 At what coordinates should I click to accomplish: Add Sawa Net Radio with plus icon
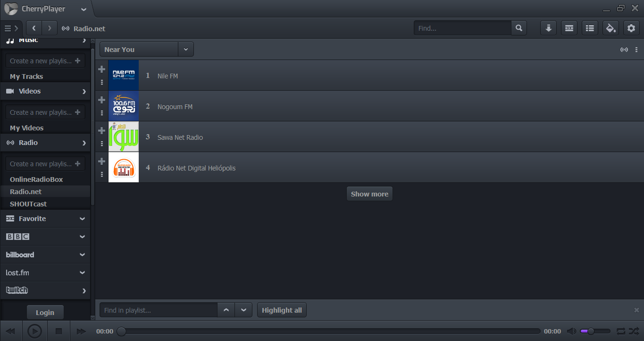(x=101, y=131)
